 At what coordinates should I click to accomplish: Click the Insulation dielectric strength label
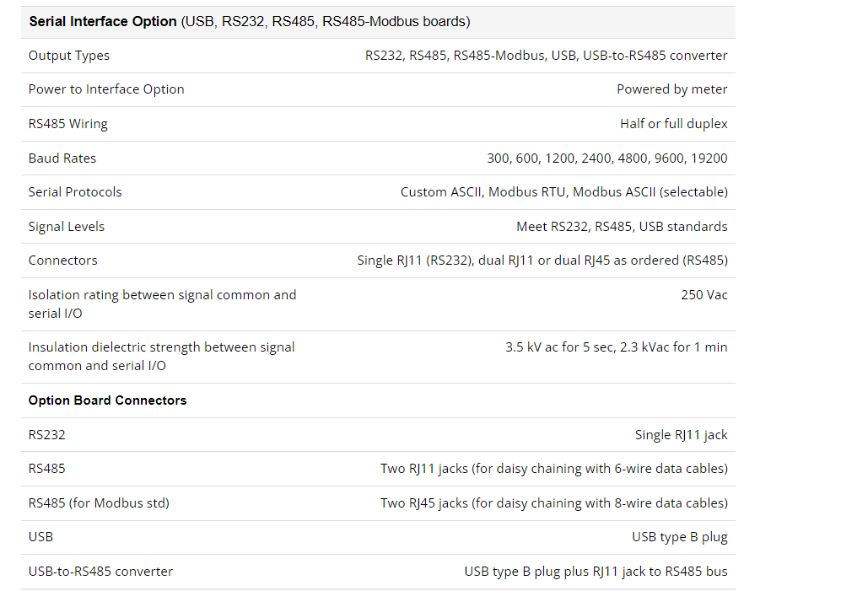click(x=161, y=357)
